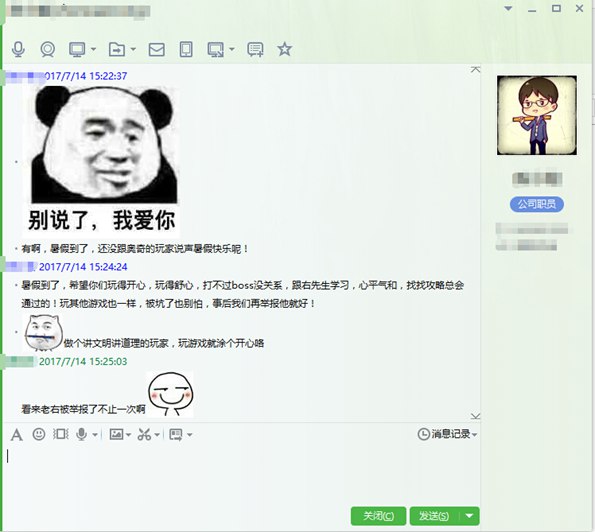595x532 pixels.
Task: Start a voice call with microphone icon
Action: pyautogui.click(x=18, y=49)
